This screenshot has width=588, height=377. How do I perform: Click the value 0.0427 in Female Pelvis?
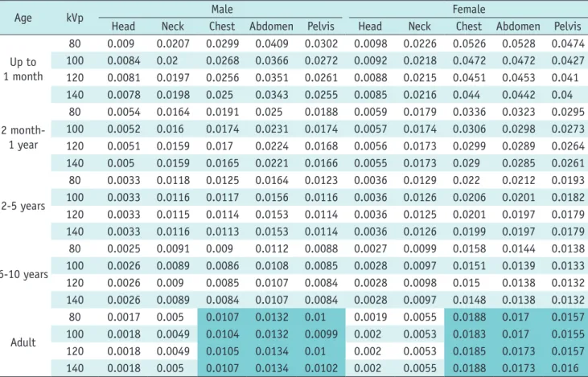(568, 60)
